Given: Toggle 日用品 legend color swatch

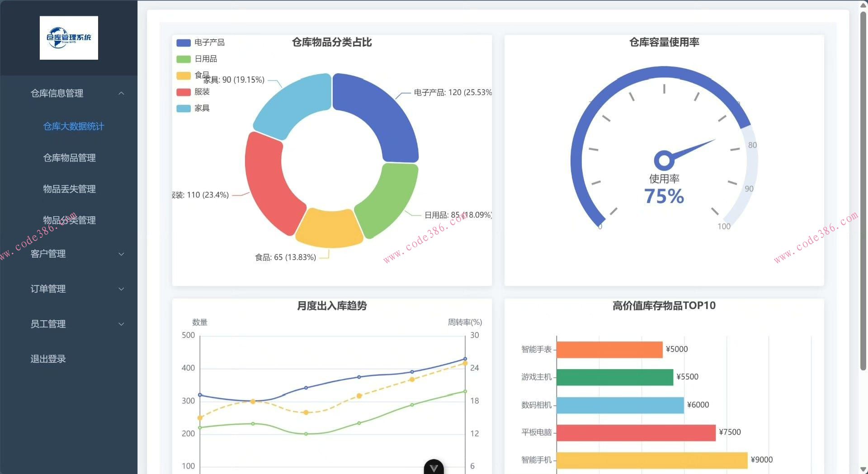Looking at the screenshot, I should 184,59.
